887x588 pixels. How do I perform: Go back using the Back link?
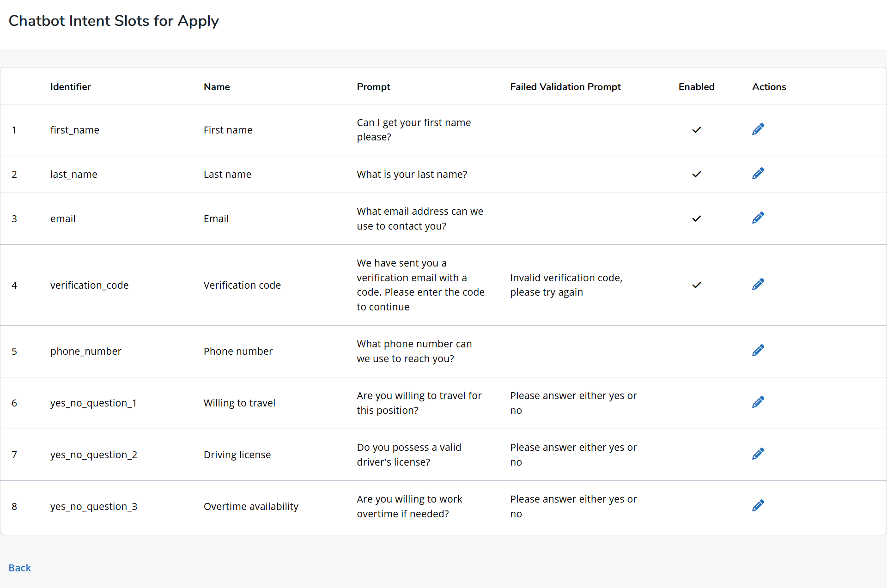point(20,568)
